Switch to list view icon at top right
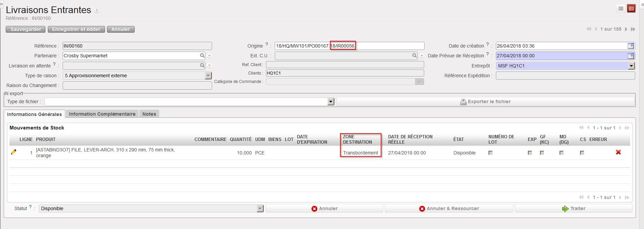 [621, 9]
